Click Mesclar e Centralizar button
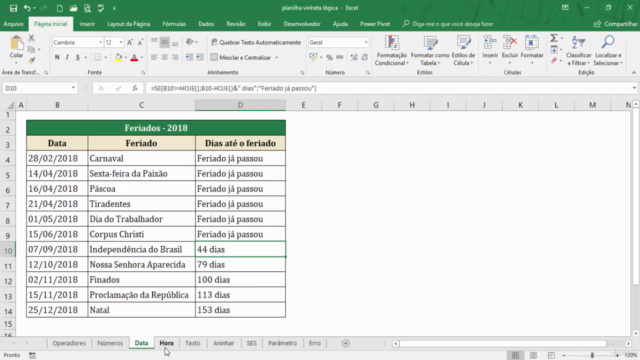This screenshot has height=360, width=640. pos(241,58)
